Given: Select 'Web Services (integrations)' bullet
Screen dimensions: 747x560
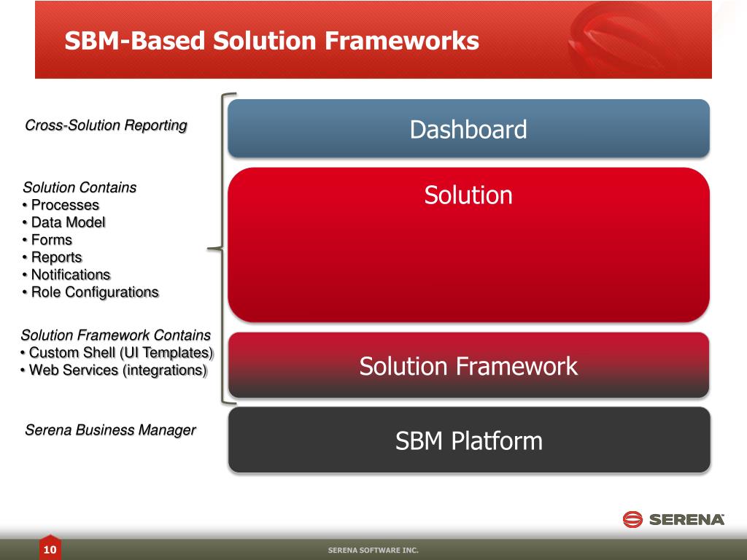Looking at the screenshot, I should pos(114,370).
